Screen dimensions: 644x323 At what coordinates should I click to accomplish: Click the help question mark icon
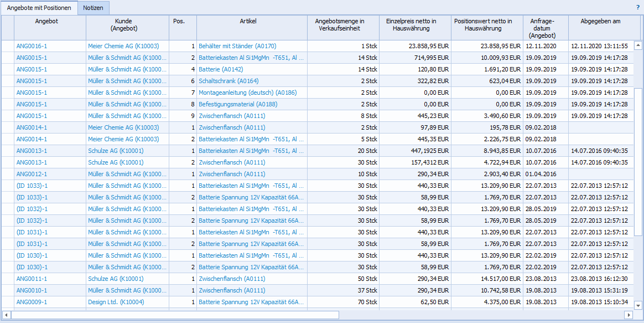coord(637,8)
